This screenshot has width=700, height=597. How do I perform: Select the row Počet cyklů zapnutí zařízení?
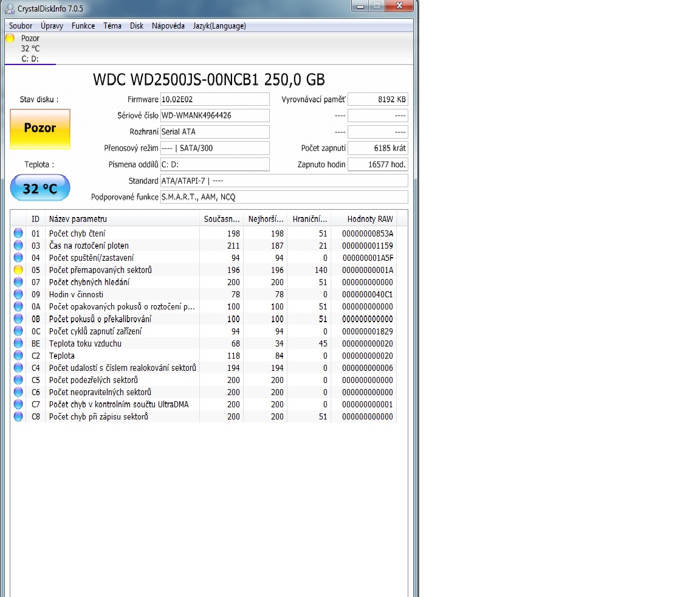click(x=203, y=331)
